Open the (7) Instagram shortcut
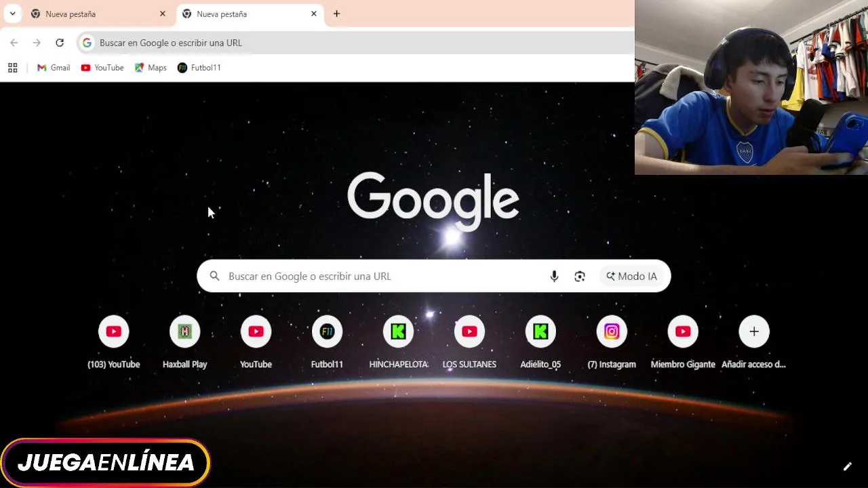The height and width of the screenshot is (488, 868). [612, 342]
